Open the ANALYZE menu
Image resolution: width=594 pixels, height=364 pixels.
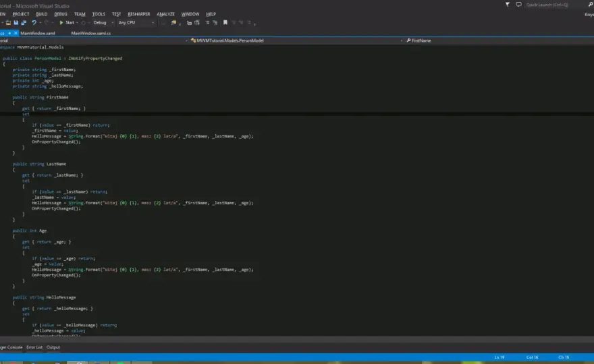[165, 14]
